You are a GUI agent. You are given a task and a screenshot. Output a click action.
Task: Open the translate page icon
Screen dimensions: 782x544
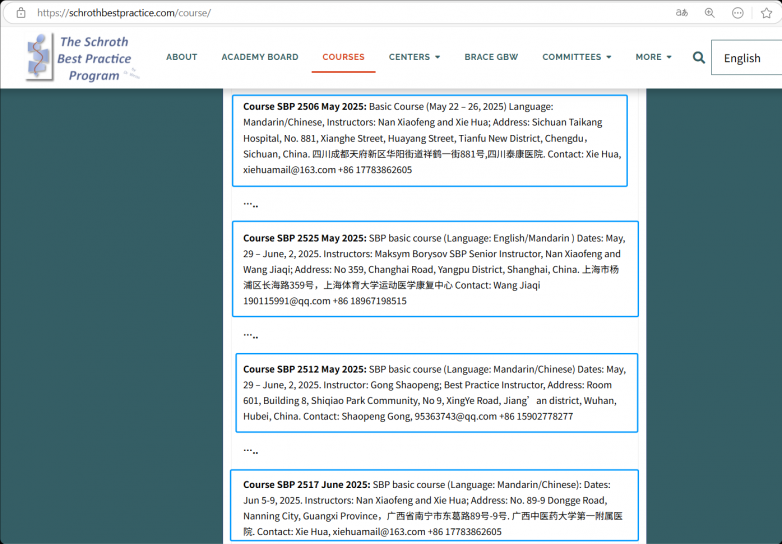coord(681,13)
